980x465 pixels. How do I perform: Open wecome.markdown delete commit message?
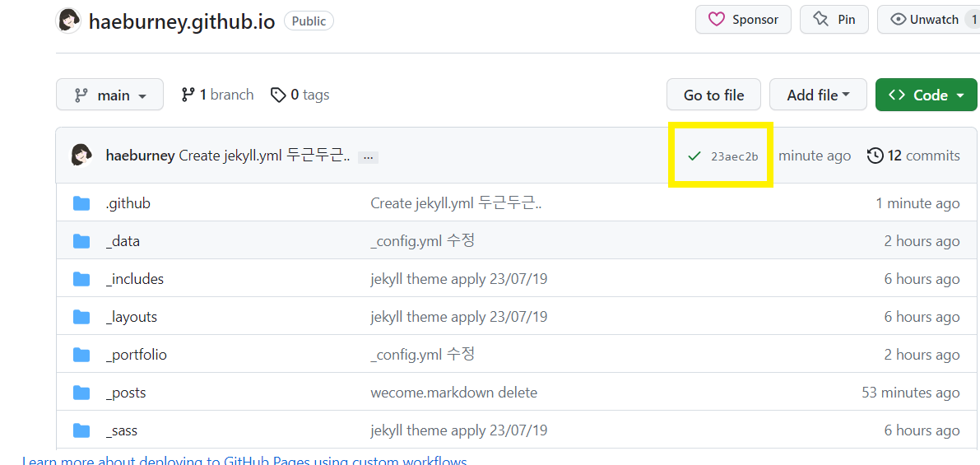point(453,393)
